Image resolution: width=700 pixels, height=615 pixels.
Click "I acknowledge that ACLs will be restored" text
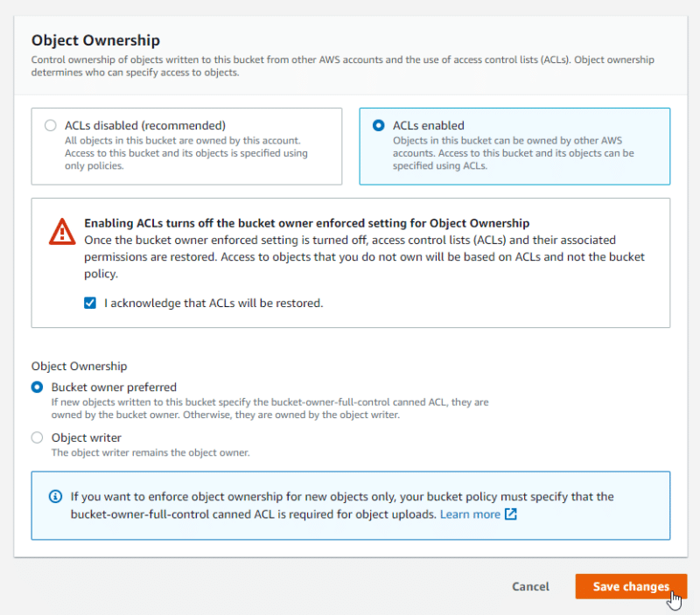click(213, 304)
